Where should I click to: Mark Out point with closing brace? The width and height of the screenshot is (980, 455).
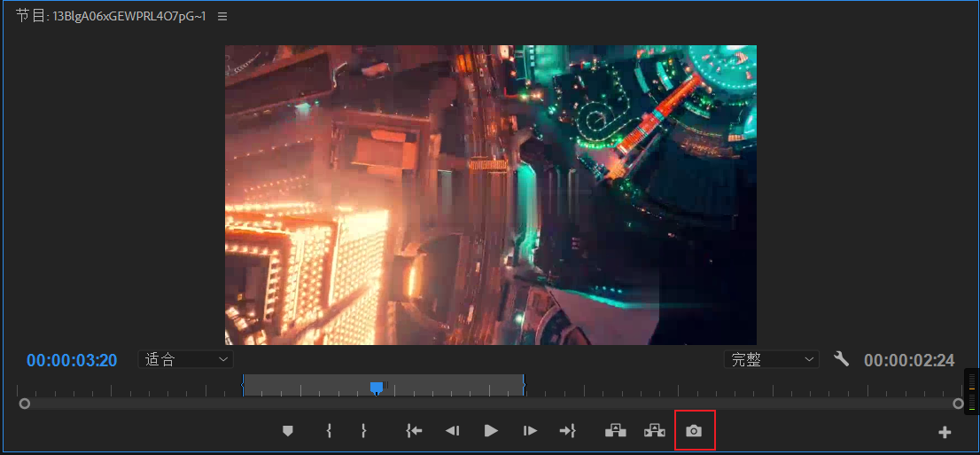point(363,430)
